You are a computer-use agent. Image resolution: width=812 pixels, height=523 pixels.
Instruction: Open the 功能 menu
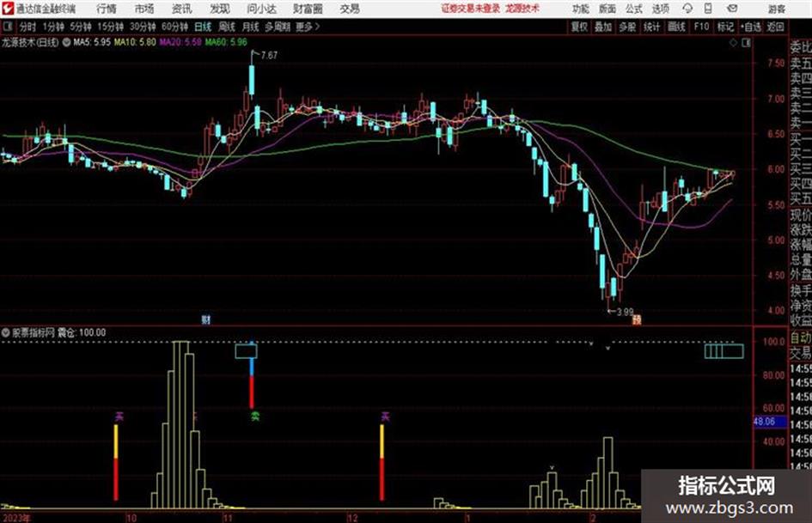point(581,9)
